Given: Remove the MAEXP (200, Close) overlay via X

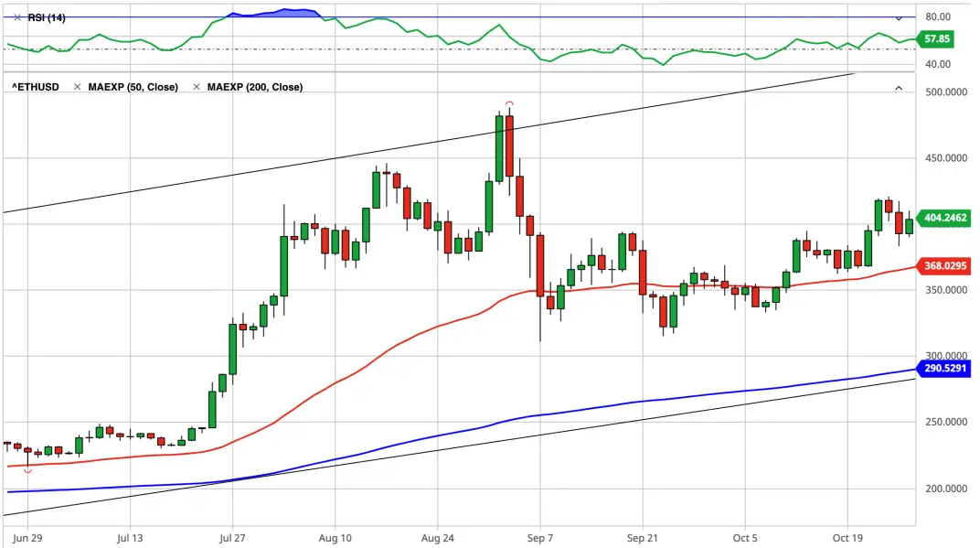Looking at the screenshot, I should coord(197,87).
